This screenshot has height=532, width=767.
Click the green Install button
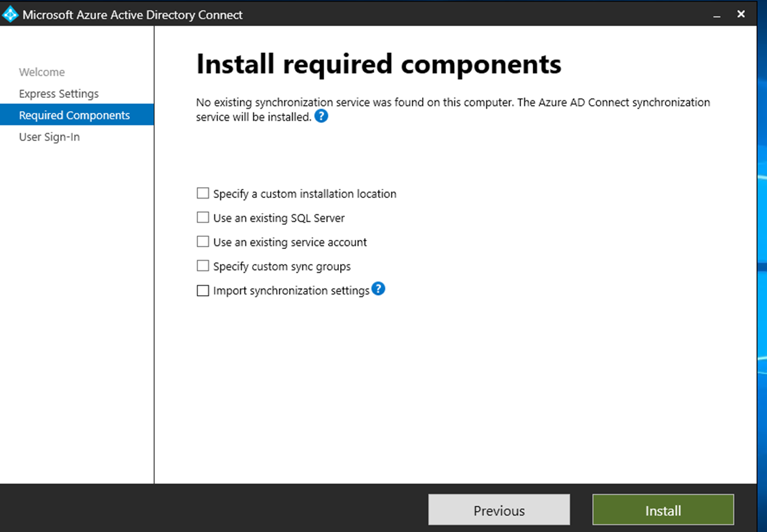click(x=663, y=510)
